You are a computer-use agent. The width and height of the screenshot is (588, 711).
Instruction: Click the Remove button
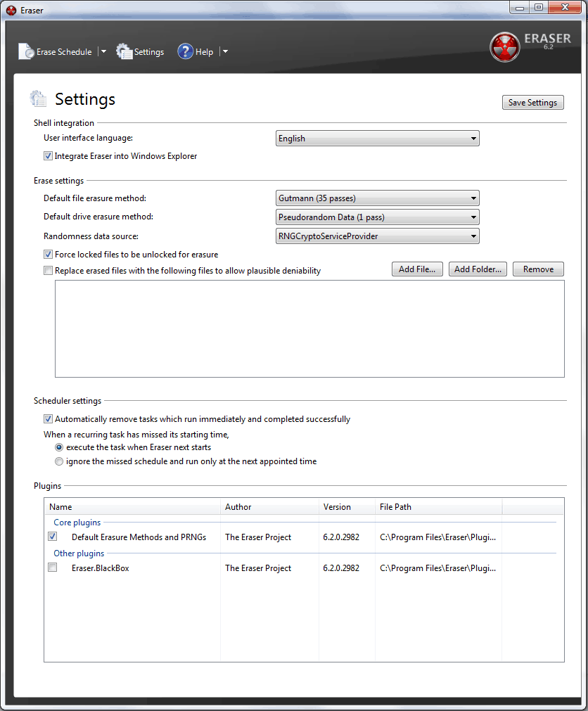tap(538, 269)
